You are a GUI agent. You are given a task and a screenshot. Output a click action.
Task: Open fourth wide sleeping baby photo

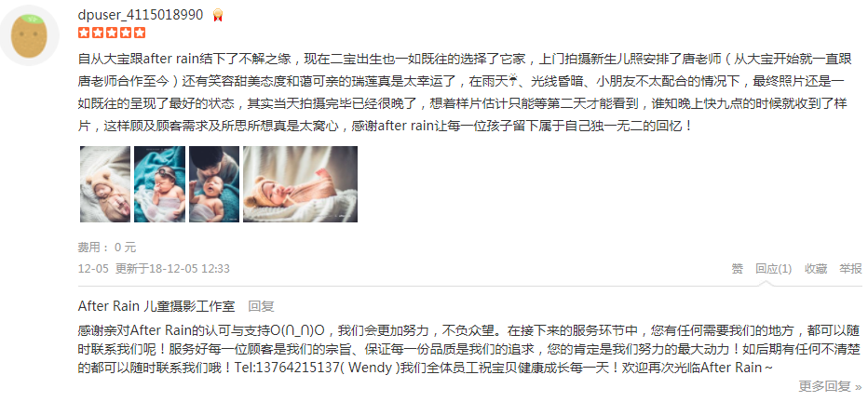(x=301, y=184)
